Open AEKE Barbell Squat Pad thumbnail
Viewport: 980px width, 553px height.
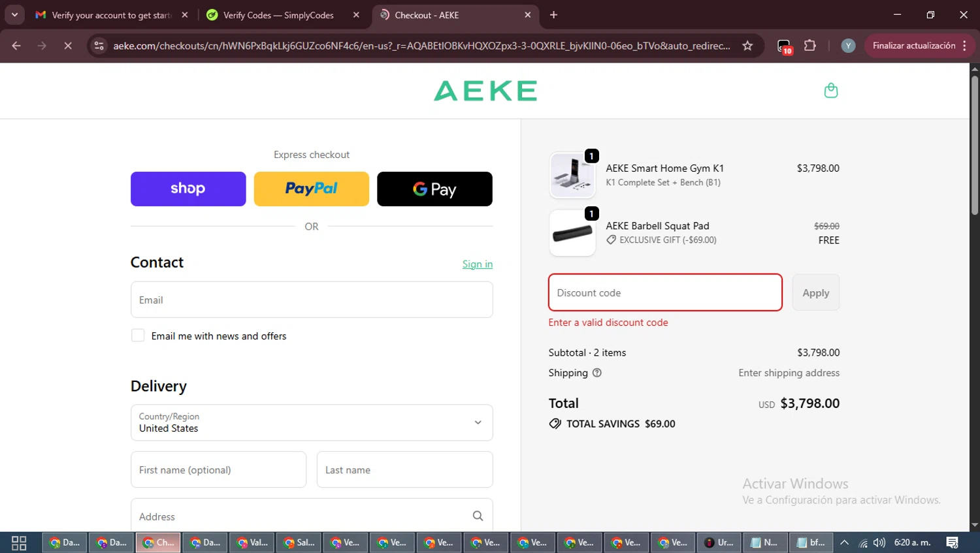(x=572, y=233)
